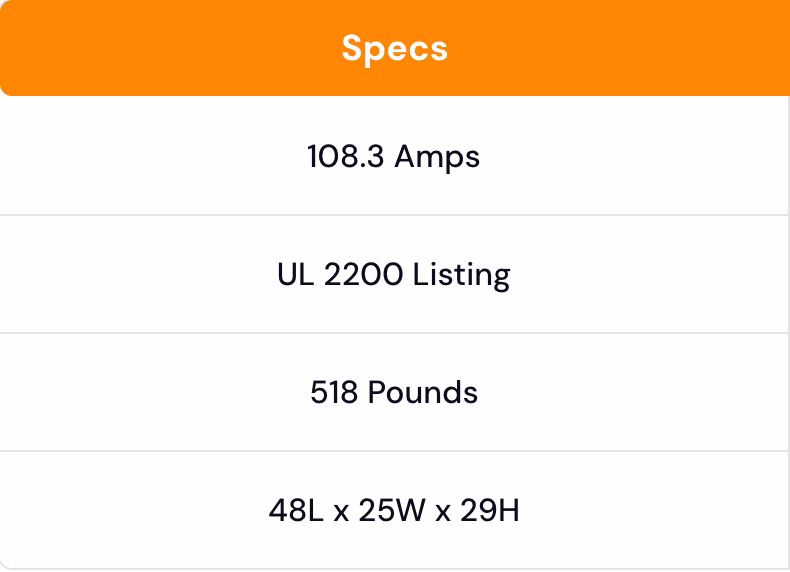Click the word Amps

437,156
